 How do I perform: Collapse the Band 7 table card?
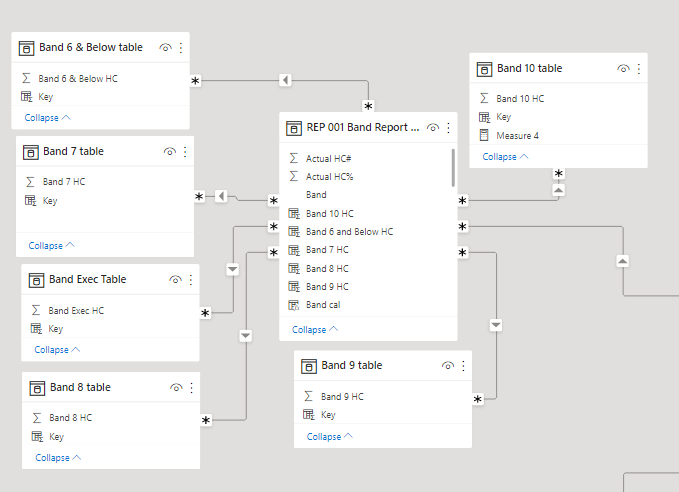click(x=52, y=246)
